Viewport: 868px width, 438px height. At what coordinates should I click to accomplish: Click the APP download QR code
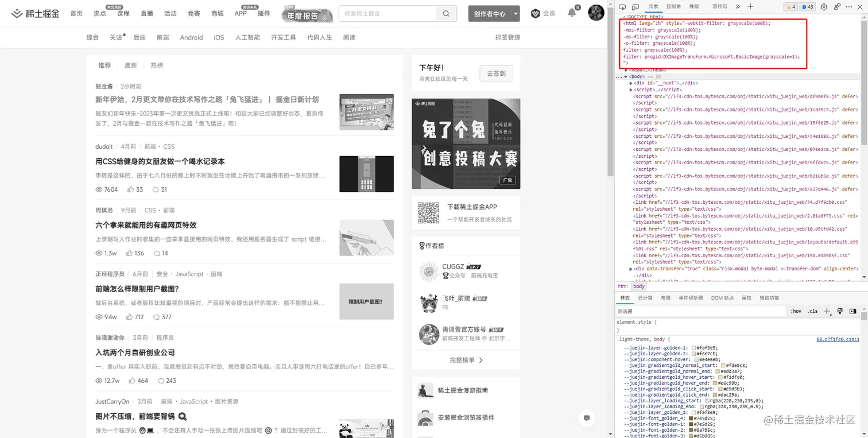(x=428, y=212)
